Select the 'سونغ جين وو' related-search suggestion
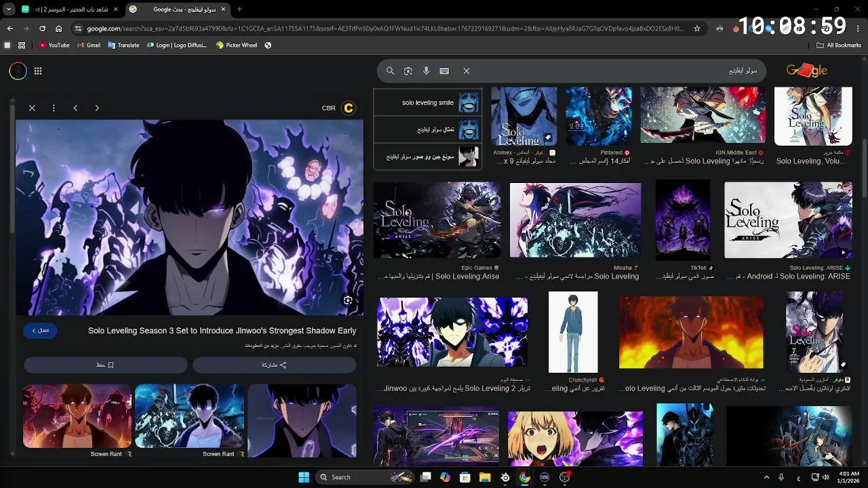 pos(427,157)
